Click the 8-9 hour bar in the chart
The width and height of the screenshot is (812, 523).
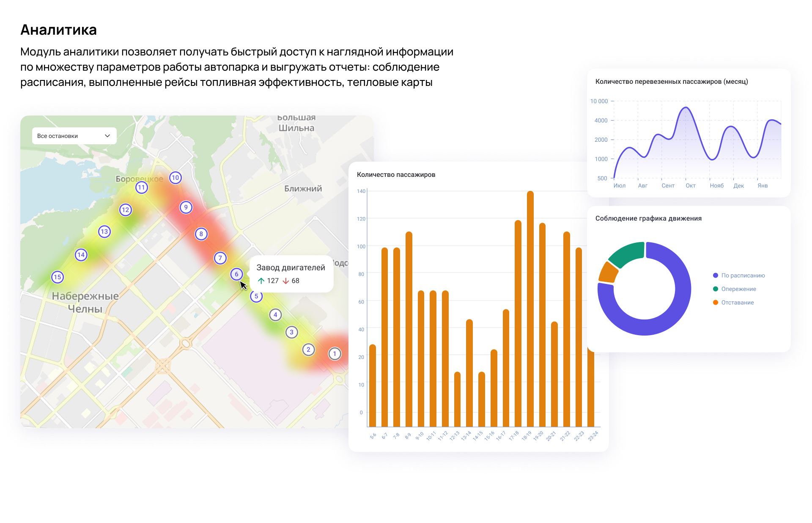pos(409,329)
